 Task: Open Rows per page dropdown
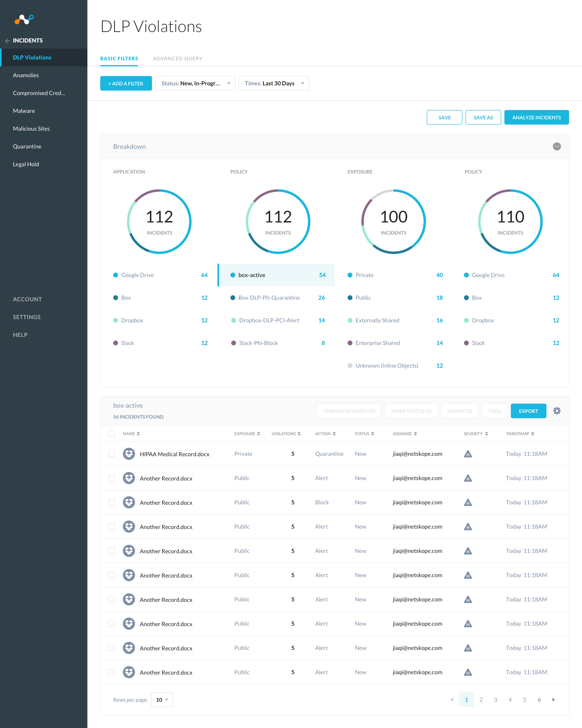[162, 700]
